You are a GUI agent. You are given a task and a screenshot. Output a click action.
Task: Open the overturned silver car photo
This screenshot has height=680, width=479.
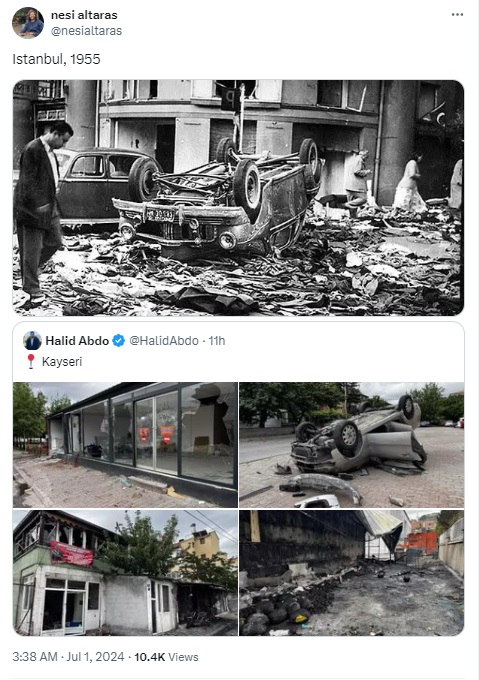(x=352, y=445)
